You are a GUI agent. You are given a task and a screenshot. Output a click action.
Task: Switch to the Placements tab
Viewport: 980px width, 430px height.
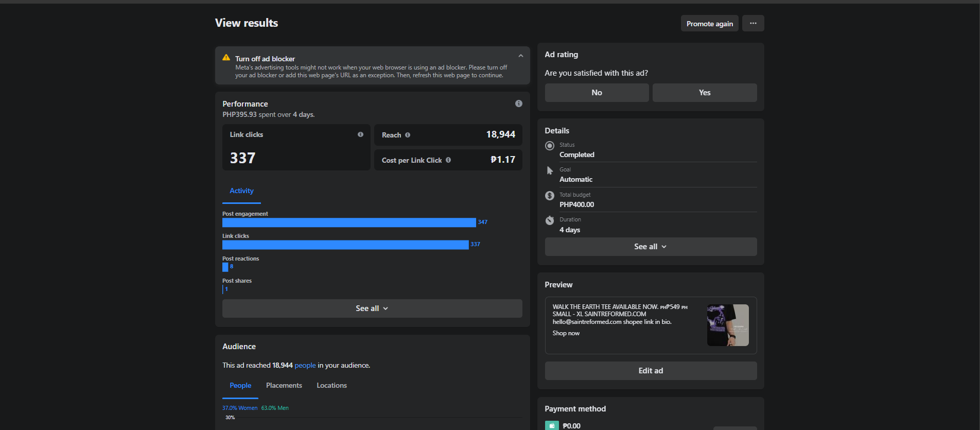tap(284, 386)
